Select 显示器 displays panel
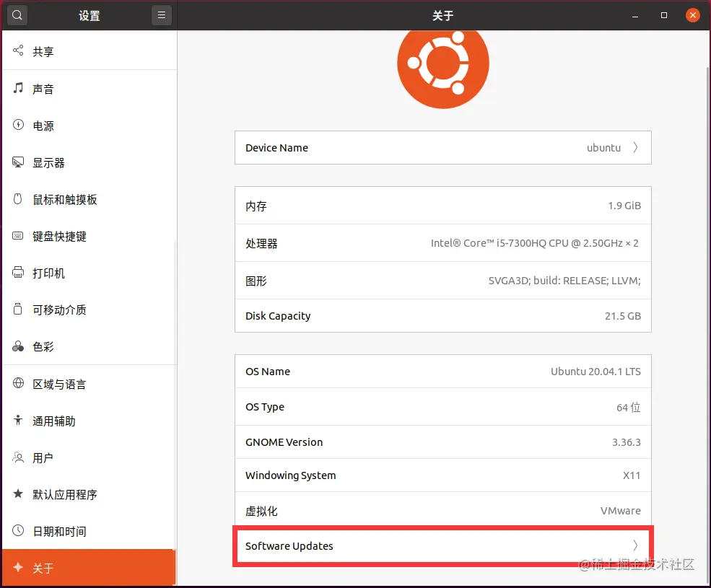 click(90, 163)
